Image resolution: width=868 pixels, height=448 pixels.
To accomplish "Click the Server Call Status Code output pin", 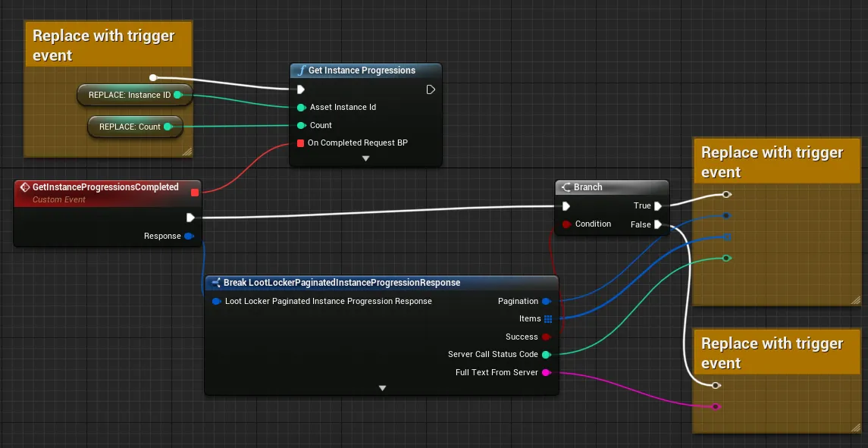I will click(x=547, y=355).
